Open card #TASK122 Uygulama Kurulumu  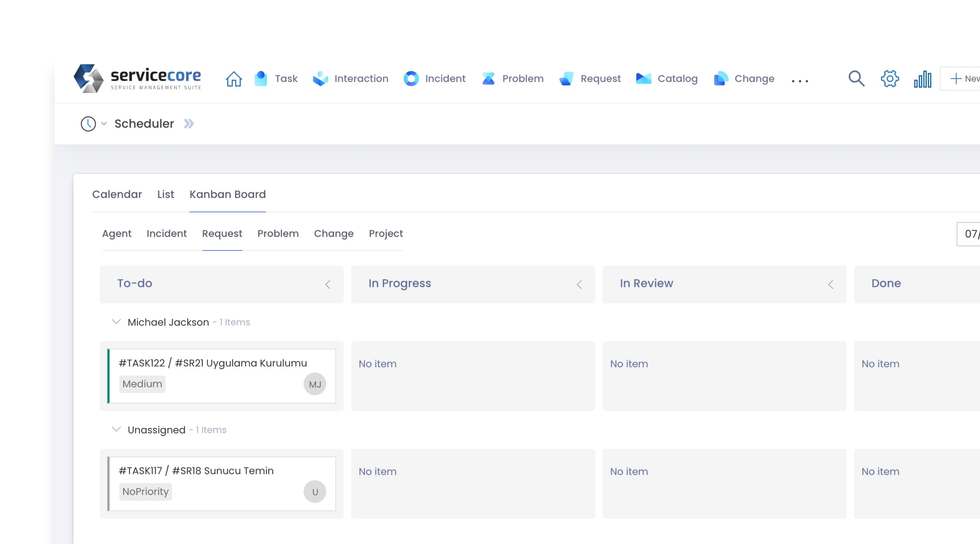coord(222,376)
